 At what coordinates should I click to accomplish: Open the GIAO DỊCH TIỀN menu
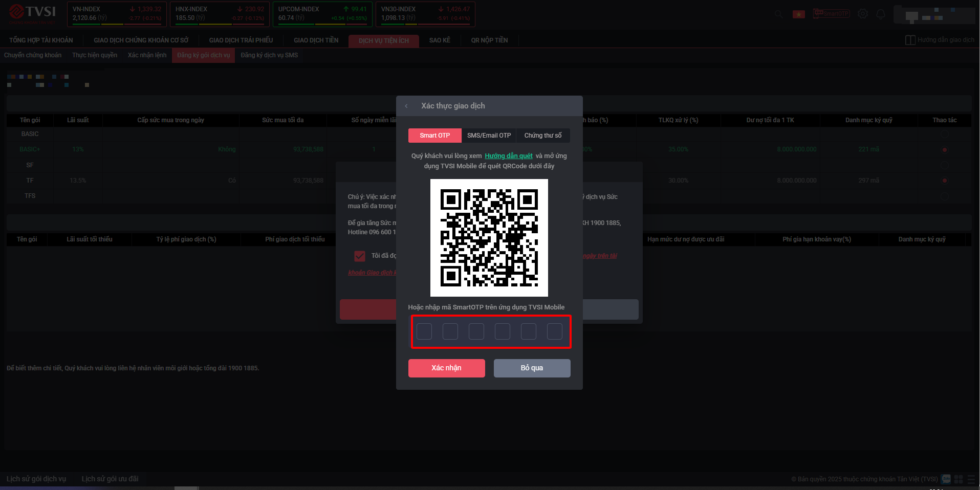316,40
